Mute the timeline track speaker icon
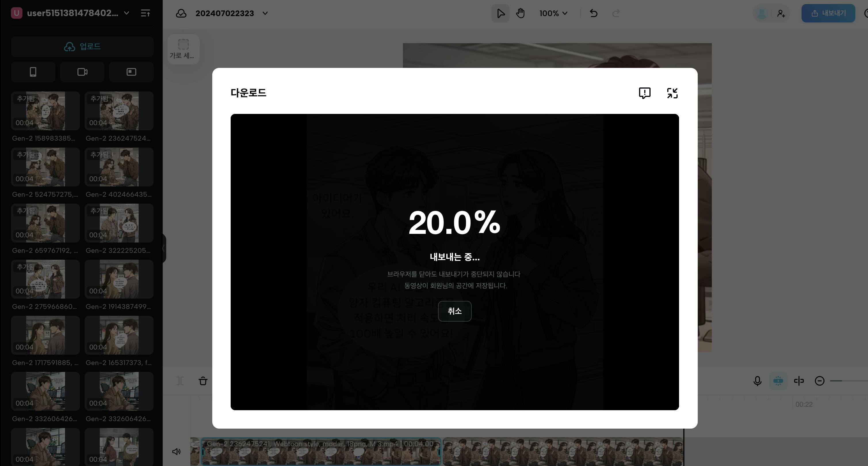868x466 pixels. coord(176,452)
